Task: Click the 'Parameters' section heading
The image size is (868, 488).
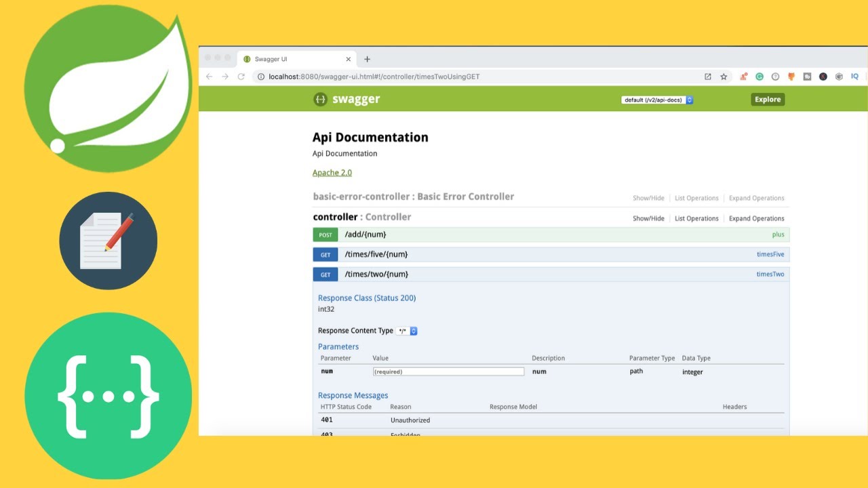Action: tap(338, 346)
